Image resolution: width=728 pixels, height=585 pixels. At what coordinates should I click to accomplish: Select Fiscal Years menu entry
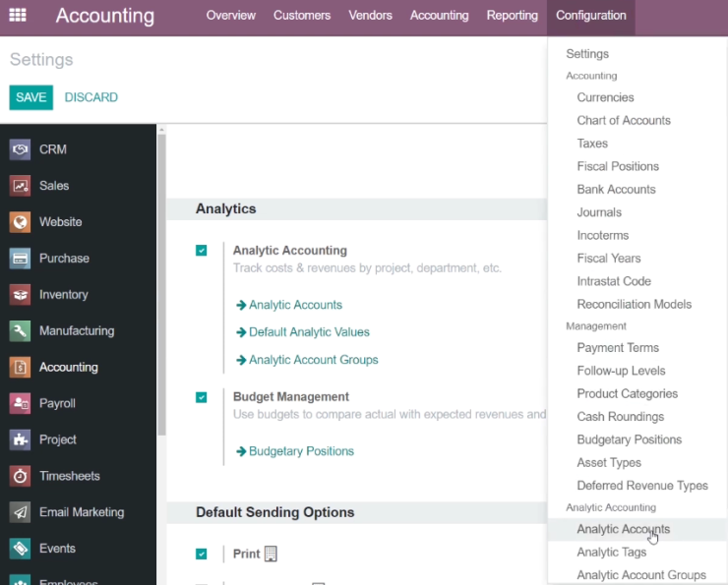point(609,259)
